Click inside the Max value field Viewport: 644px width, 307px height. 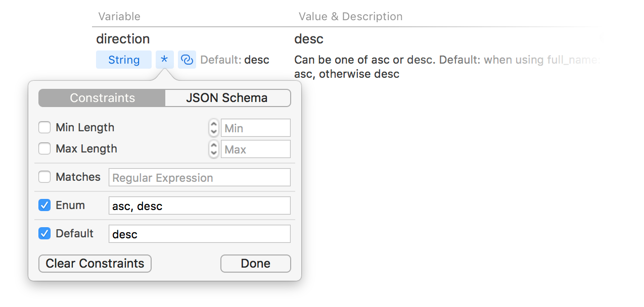click(255, 148)
